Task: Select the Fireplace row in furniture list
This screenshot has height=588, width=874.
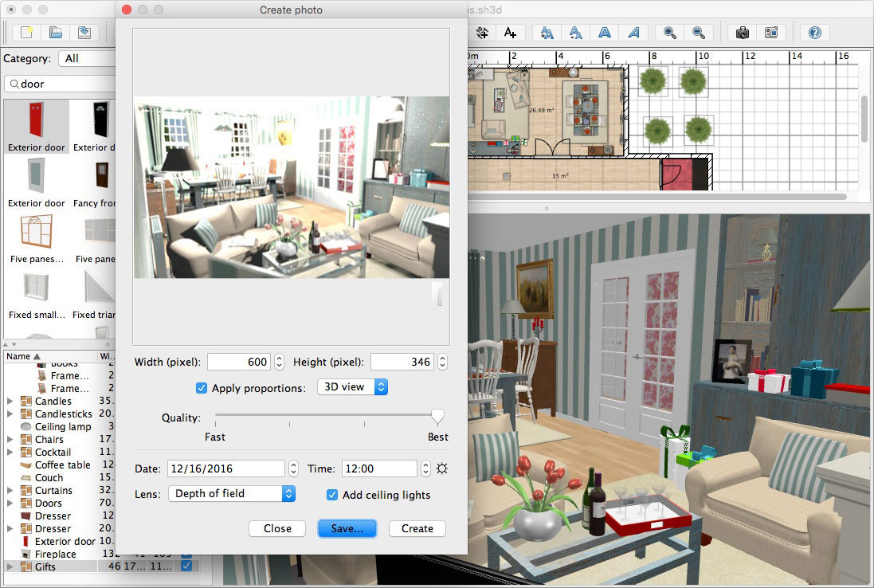Action: (x=56, y=554)
